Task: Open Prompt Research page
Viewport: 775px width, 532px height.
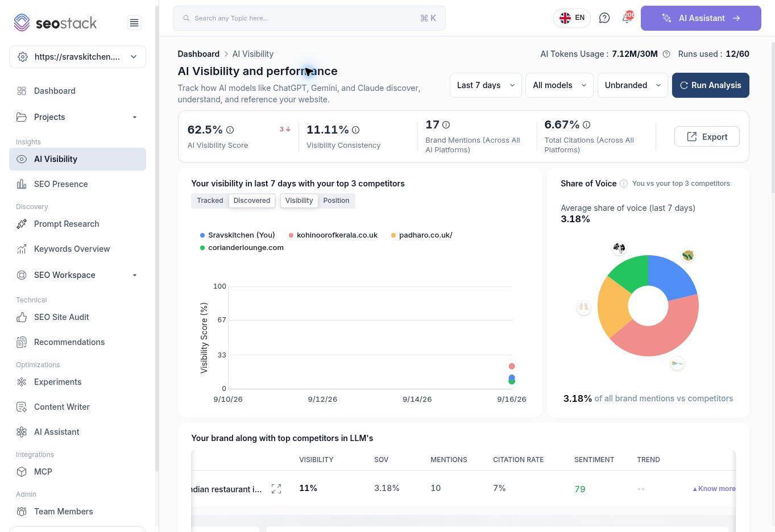Action: (78, 224)
